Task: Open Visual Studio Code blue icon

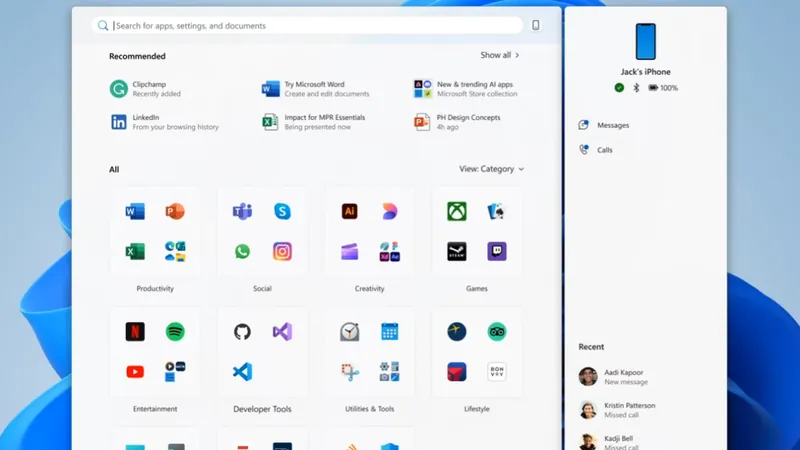Action: pos(242,372)
